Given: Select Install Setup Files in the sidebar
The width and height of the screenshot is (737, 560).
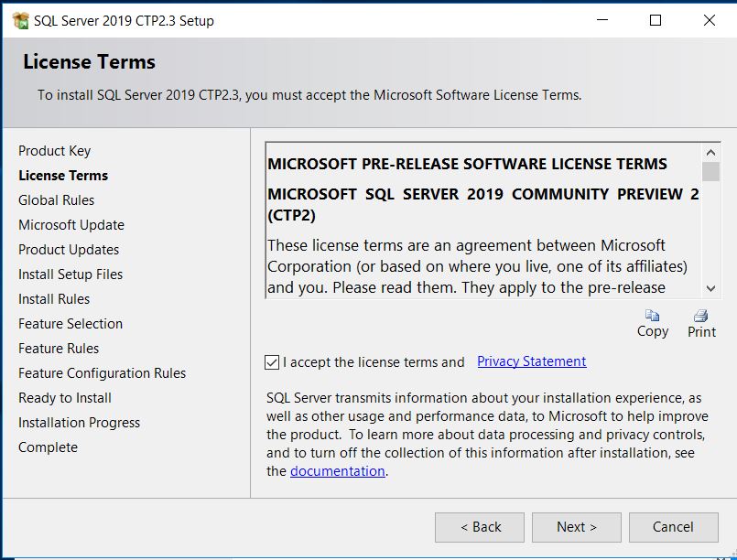Looking at the screenshot, I should click(70, 275).
